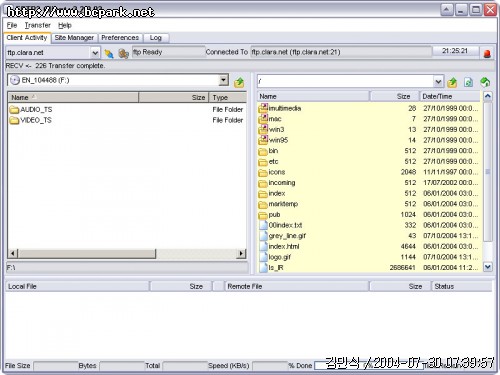Sort remote files by Name column
The image size is (500, 375).
pos(313,96)
